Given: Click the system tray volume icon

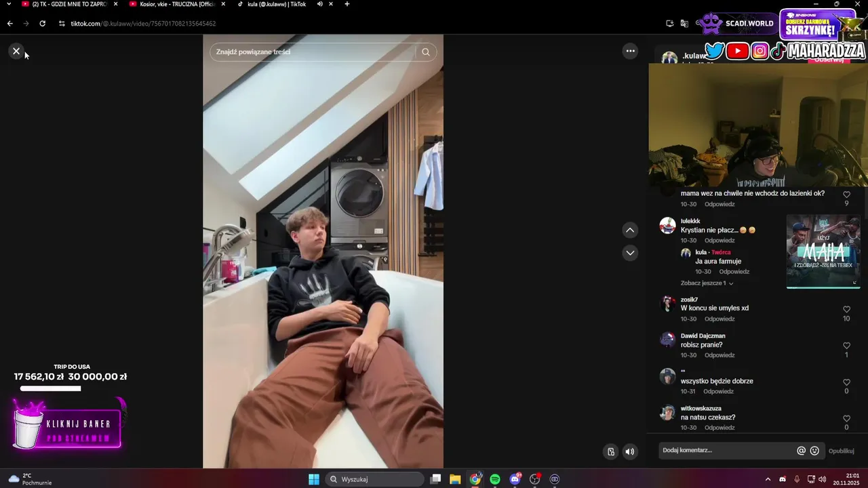Looking at the screenshot, I should coord(823,479).
